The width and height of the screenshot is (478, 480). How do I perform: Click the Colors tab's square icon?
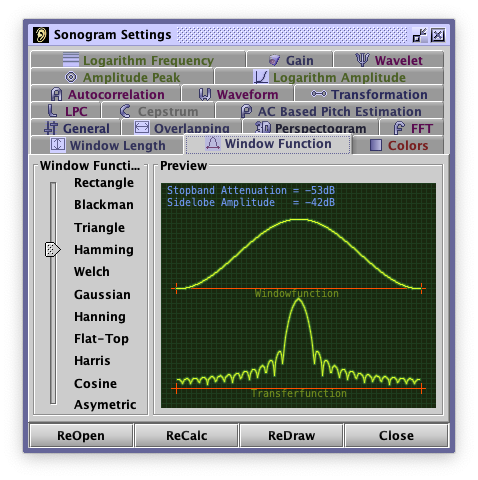click(376, 145)
